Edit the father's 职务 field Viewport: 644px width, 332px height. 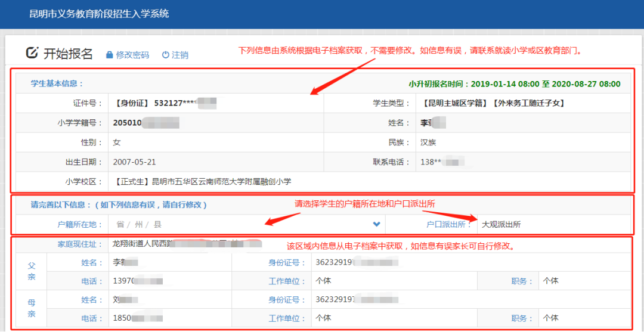click(584, 281)
